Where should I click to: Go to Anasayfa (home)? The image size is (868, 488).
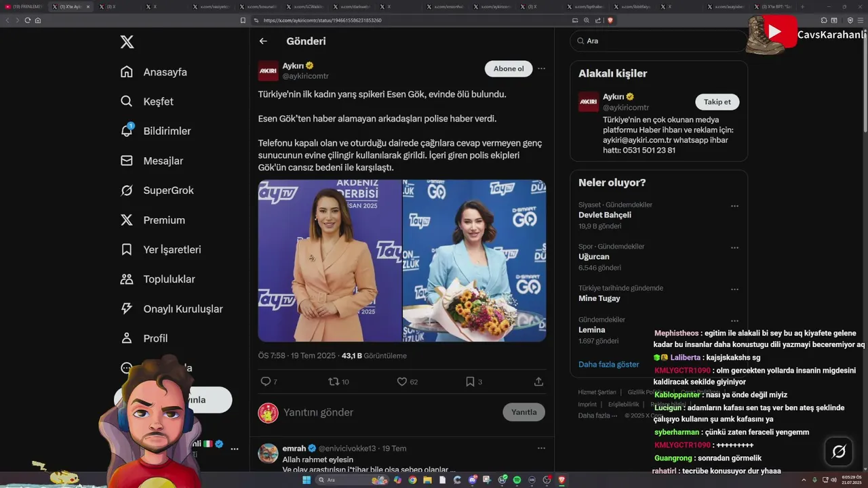pyautogui.click(x=154, y=72)
